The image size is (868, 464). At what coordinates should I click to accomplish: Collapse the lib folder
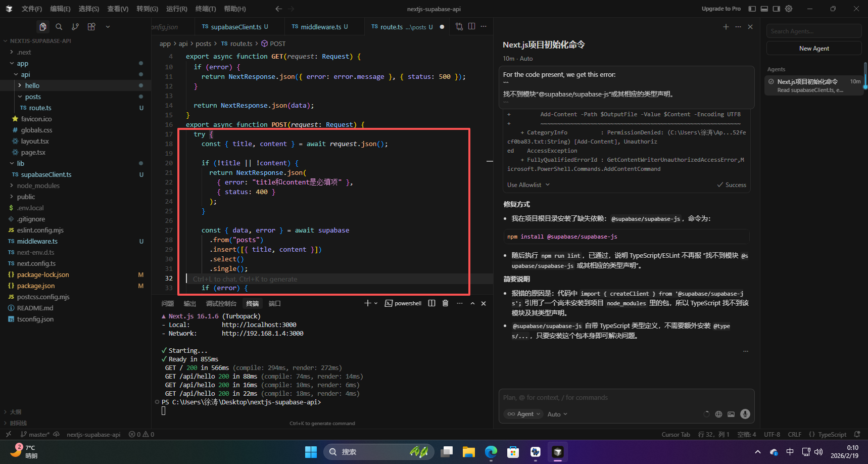pyautogui.click(x=21, y=164)
